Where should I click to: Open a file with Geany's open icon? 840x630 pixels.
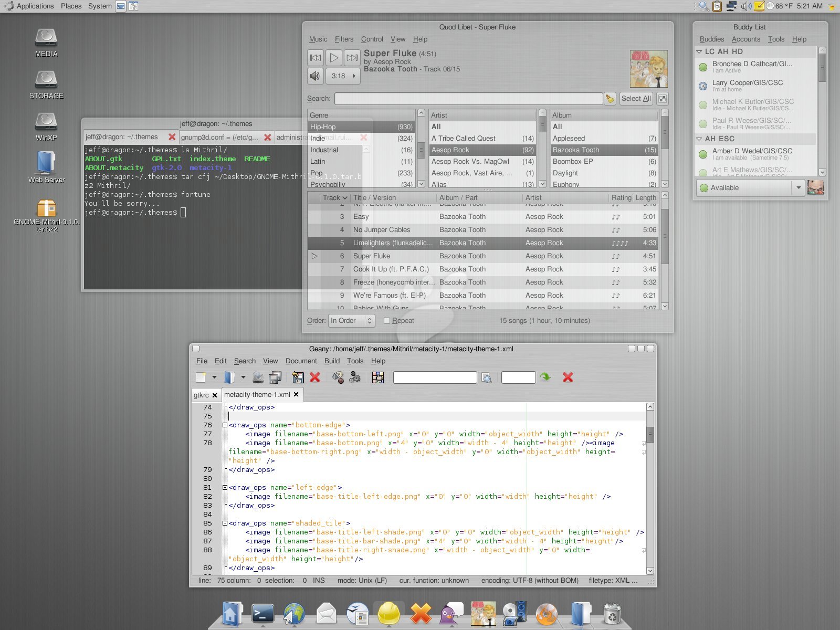tap(229, 377)
